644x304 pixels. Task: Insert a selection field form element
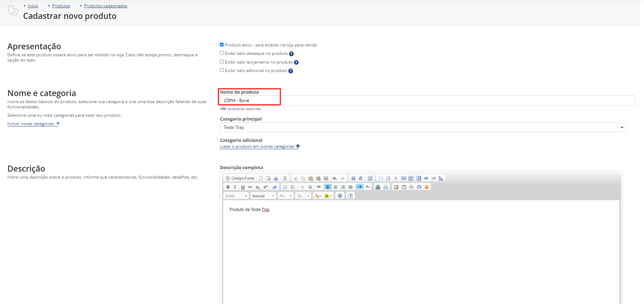pos(419,178)
